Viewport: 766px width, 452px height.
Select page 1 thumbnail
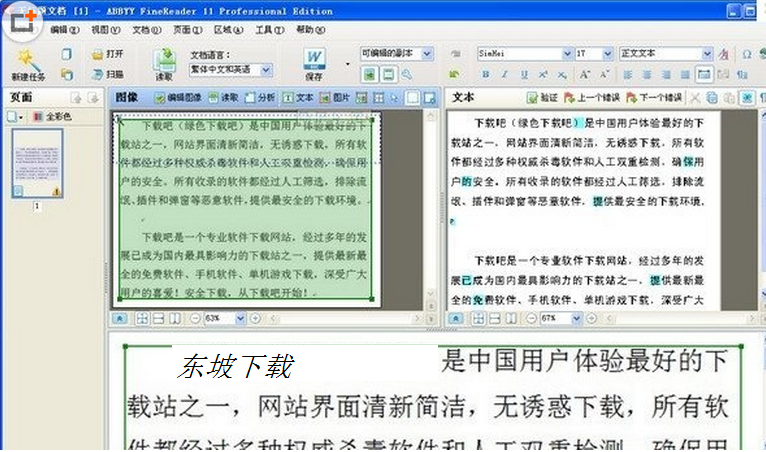click(x=37, y=163)
